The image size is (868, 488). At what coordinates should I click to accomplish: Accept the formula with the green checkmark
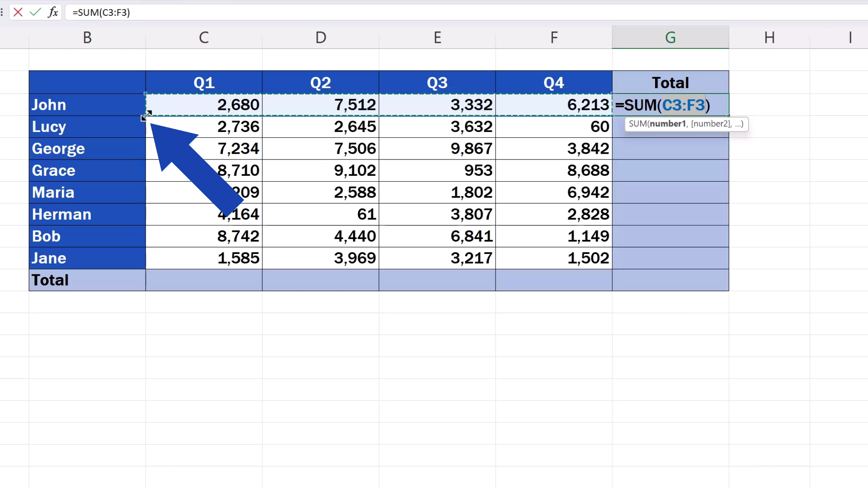35,12
